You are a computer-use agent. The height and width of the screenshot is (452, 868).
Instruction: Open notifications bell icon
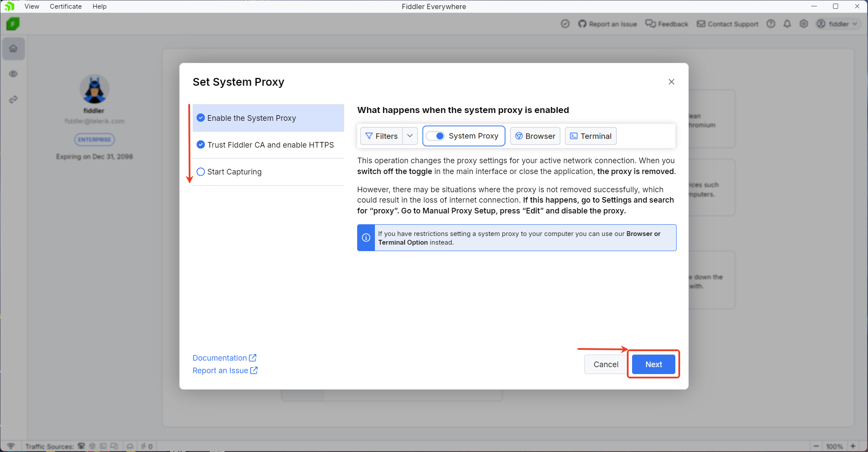[787, 24]
